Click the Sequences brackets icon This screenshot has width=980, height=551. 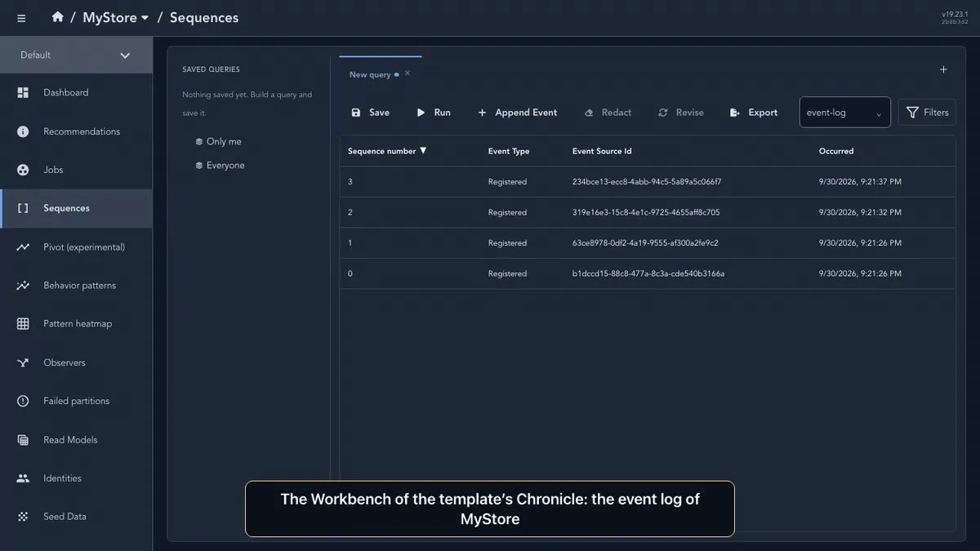23,208
